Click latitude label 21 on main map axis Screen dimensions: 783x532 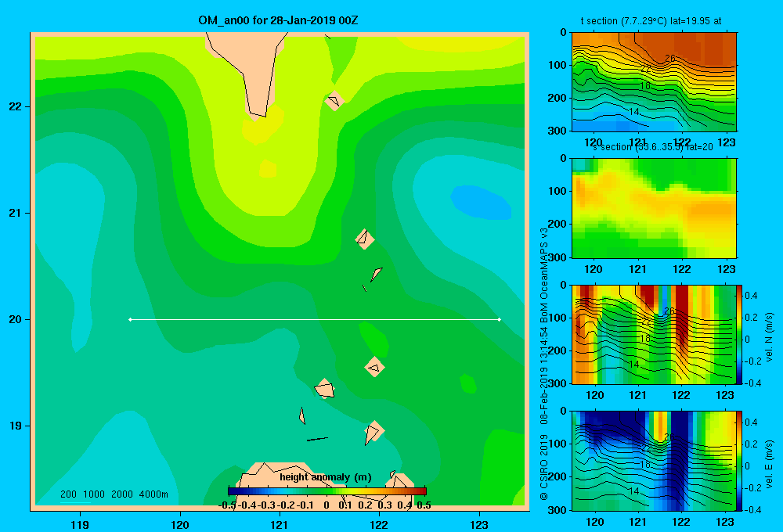tap(16, 213)
